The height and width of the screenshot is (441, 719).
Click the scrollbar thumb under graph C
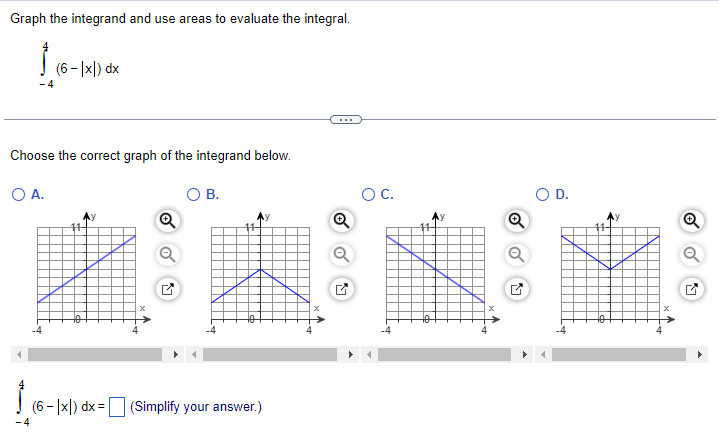(444, 354)
